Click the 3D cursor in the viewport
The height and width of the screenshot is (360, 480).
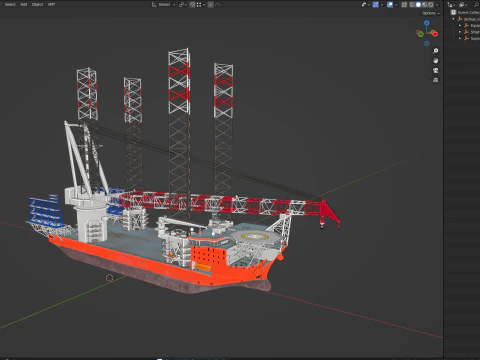(x=109, y=278)
